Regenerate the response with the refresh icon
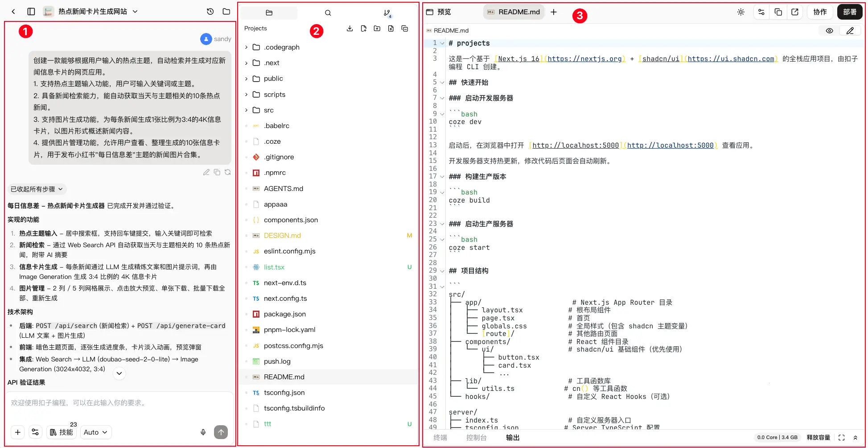868x448 pixels. pos(228,172)
